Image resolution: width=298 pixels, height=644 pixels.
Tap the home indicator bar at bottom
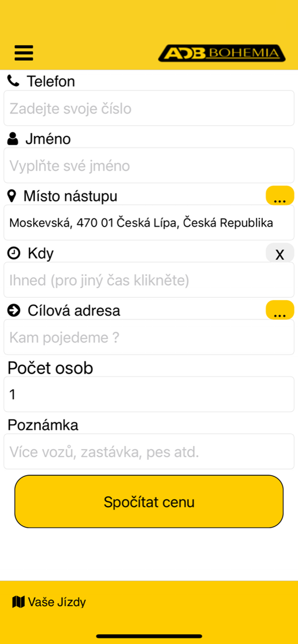click(149, 636)
